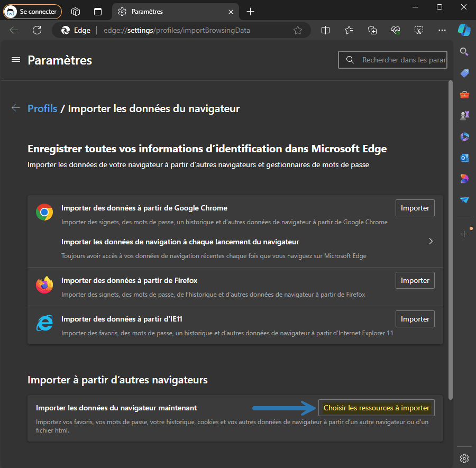Open the Paramètres hamburger menu
Viewport: 476px width, 468px height.
[15, 59]
